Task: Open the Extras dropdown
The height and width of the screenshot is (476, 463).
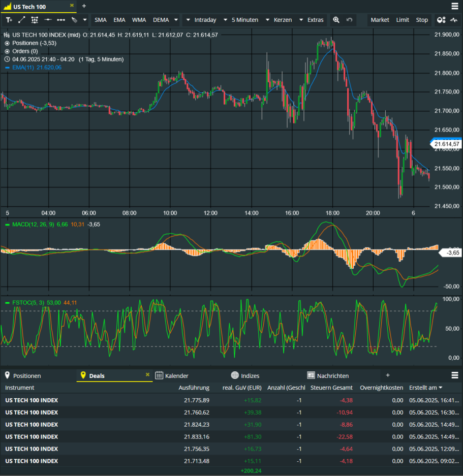Action: tap(312, 20)
